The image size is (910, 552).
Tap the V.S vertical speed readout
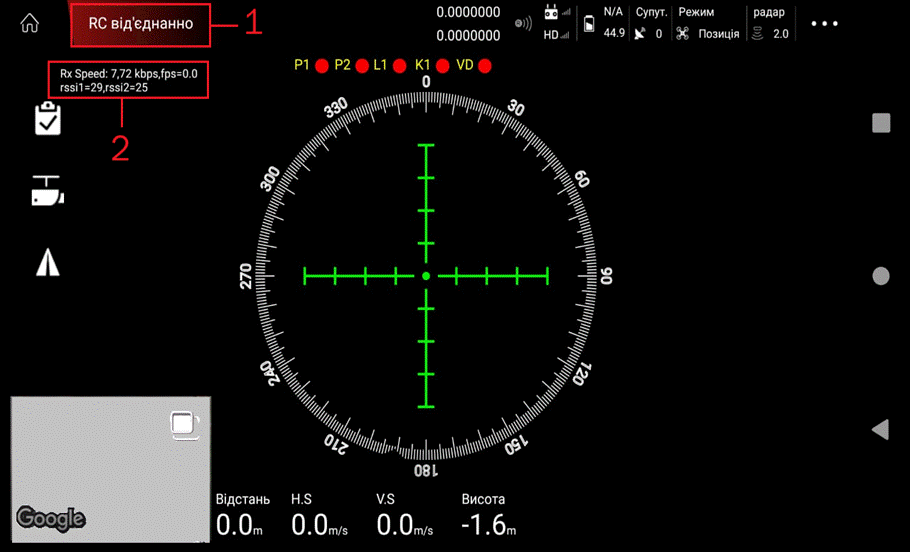(x=405, y=515)
